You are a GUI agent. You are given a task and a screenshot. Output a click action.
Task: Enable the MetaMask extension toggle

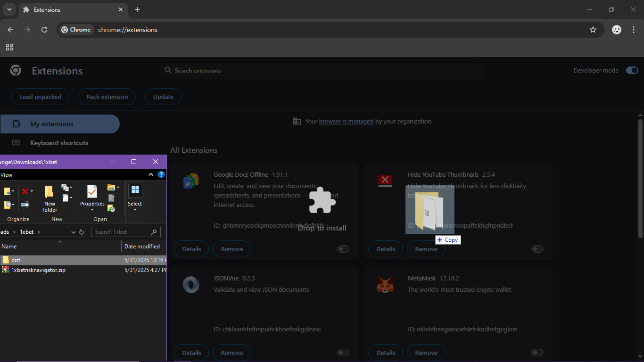(537, 353)
